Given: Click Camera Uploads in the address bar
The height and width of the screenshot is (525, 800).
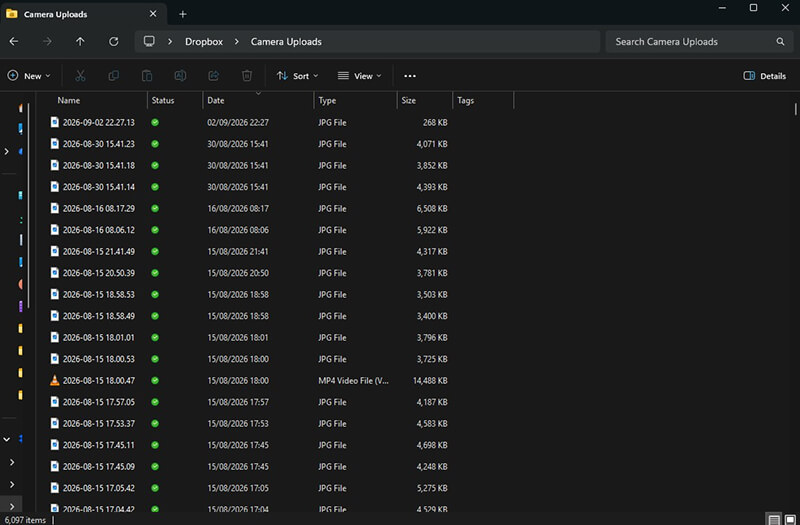Looking at the screenshot, I should 286,42.
